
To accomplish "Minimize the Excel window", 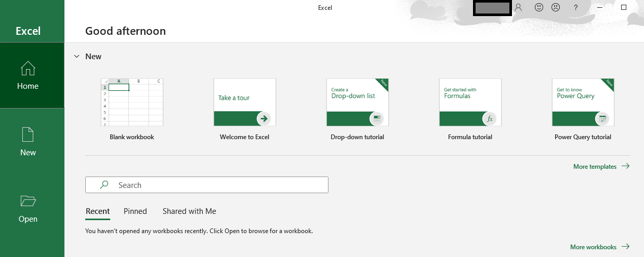I will (x=600, y=8).
